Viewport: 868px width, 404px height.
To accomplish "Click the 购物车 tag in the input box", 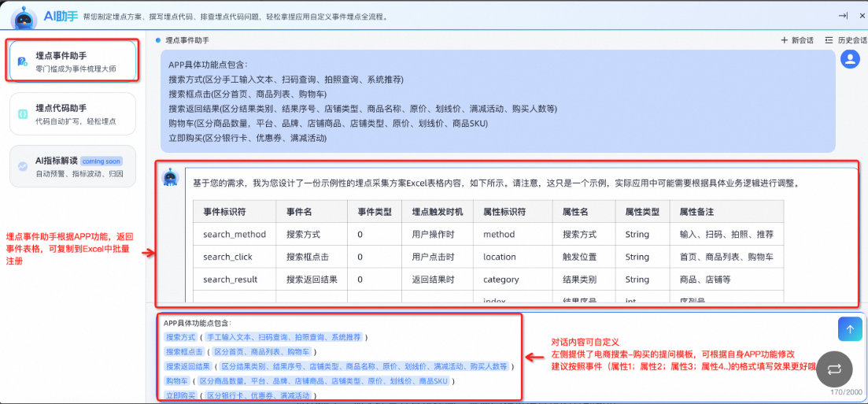I will (x=176, y=381).
